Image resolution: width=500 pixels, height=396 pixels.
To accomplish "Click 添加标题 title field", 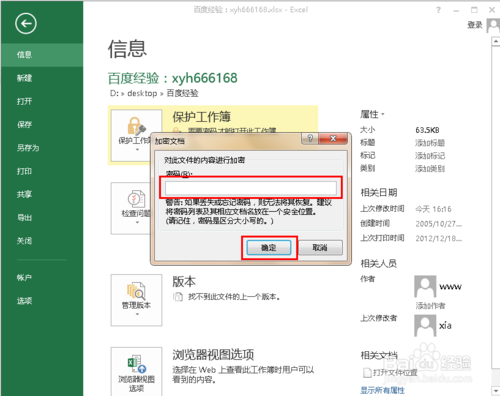I will [x=430, y=143].
